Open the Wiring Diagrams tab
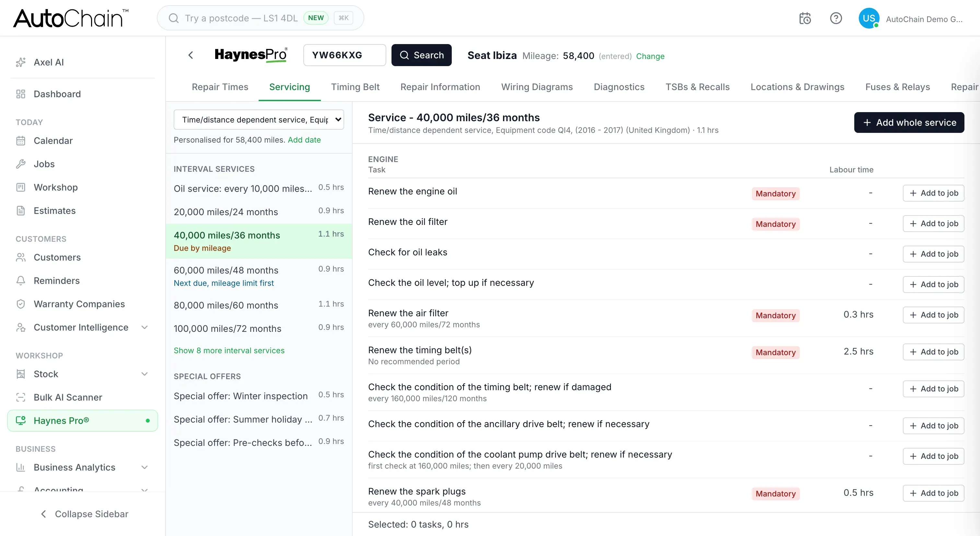The width and height of the screenshot is (980, 536). [537, 87]
